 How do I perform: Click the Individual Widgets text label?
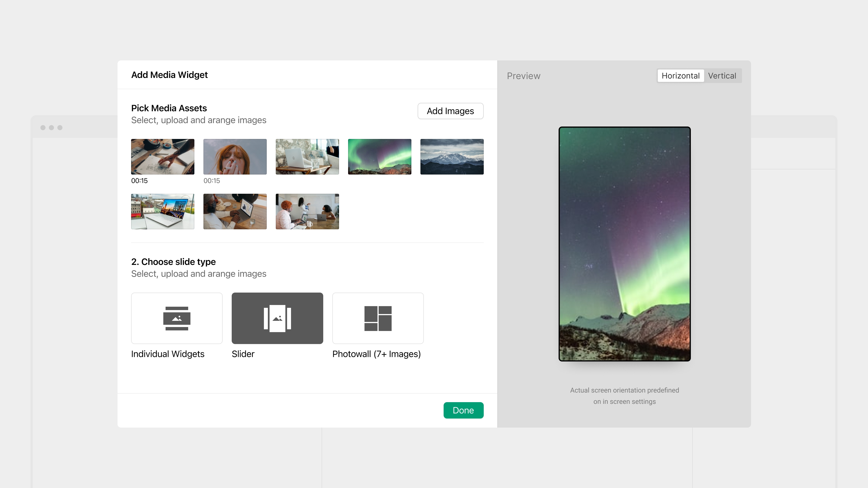pos(168,354)
